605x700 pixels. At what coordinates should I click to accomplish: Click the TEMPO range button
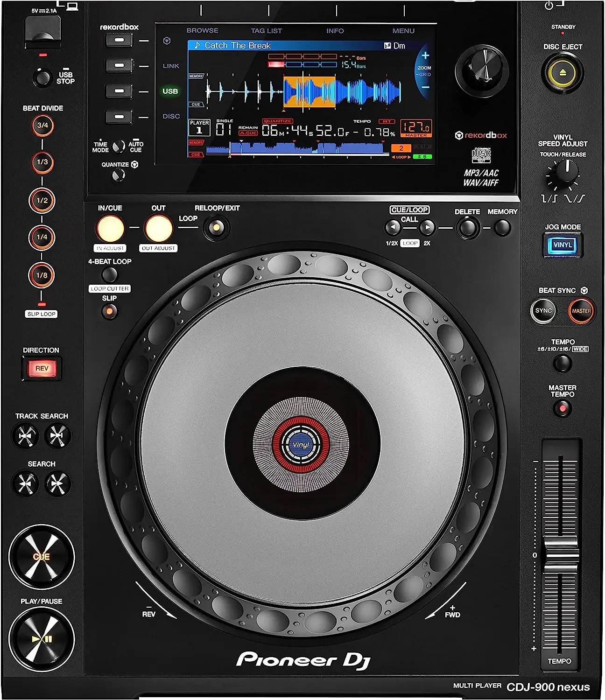[563, 364]
